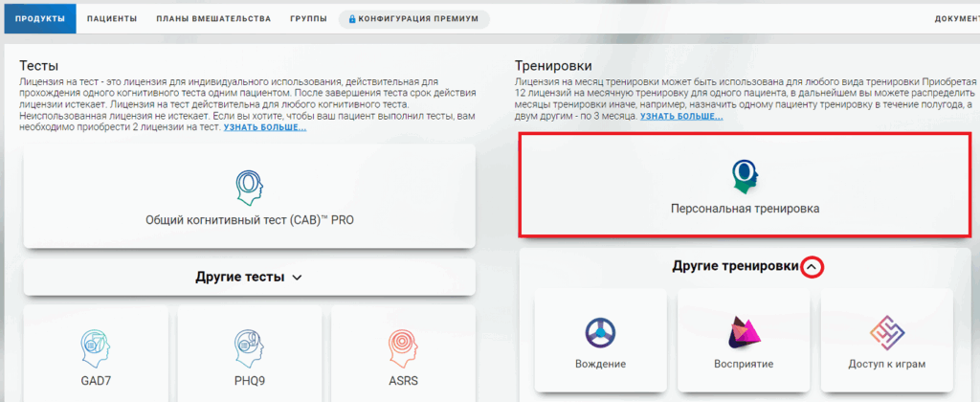Click the Доступ к играм maze icon
The height and width of the screenshot is (402, 980).
coord(886,332)
